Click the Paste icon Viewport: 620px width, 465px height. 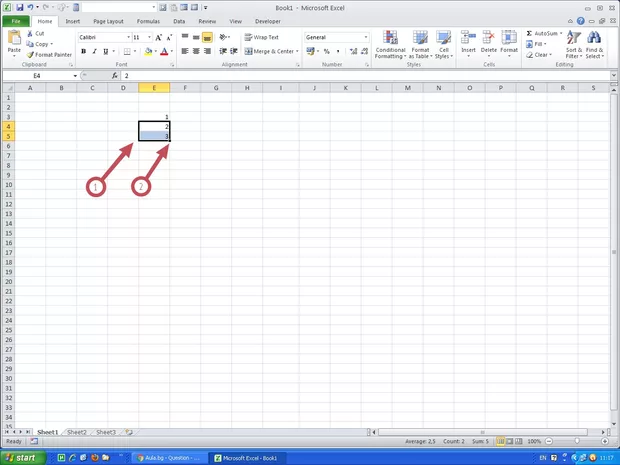(14, 39)
